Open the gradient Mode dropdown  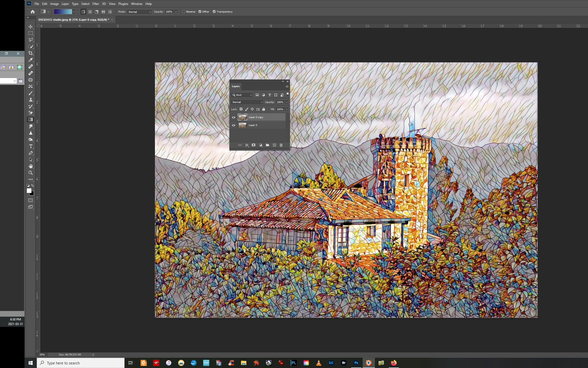pos(139,12)
